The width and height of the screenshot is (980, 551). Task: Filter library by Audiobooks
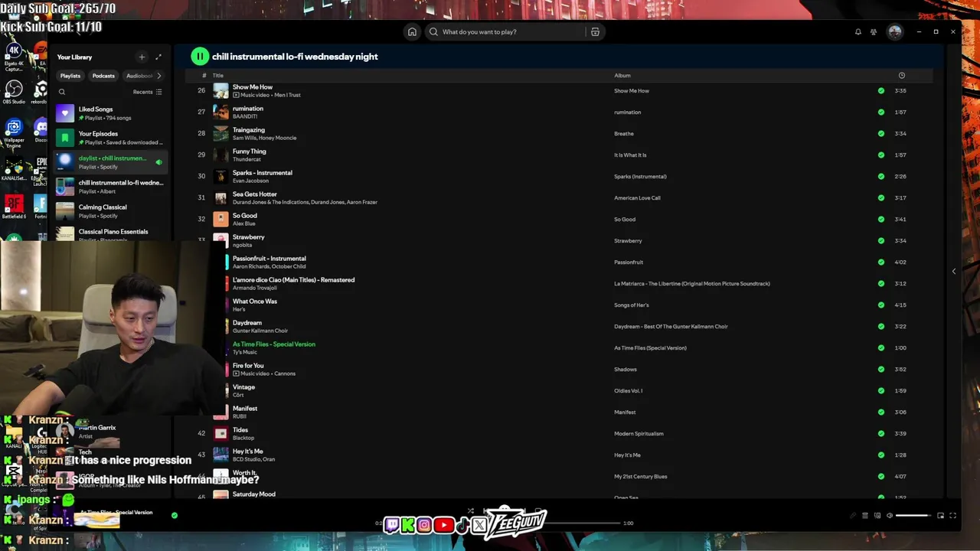tap(139, 76)
